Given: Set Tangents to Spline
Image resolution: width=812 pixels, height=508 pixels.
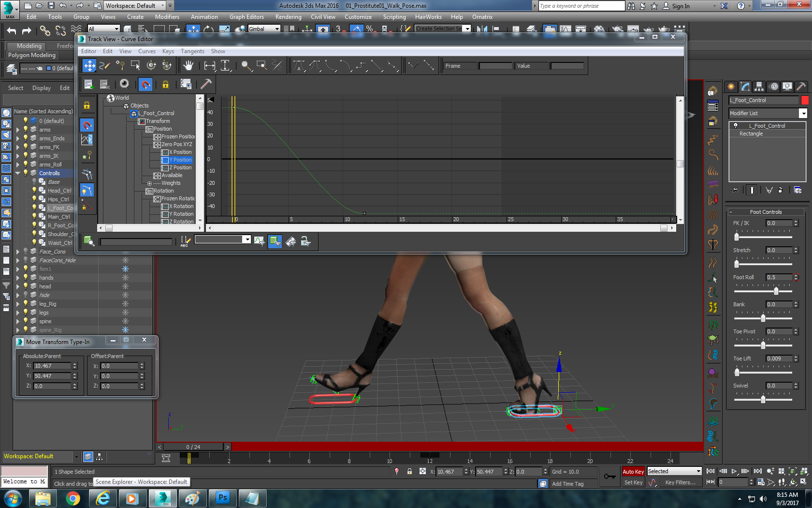Looking at the screenshot, I should (x=315, y=65).
